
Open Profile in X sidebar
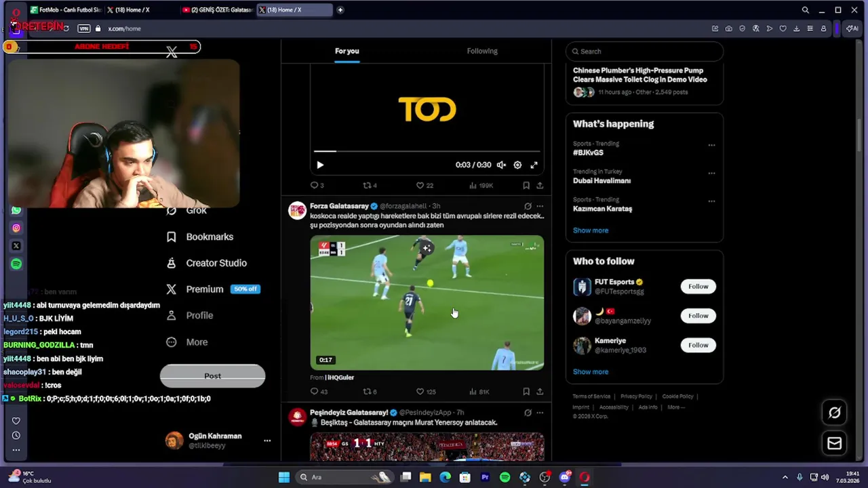pyautogui.click(x=190, y=315)
